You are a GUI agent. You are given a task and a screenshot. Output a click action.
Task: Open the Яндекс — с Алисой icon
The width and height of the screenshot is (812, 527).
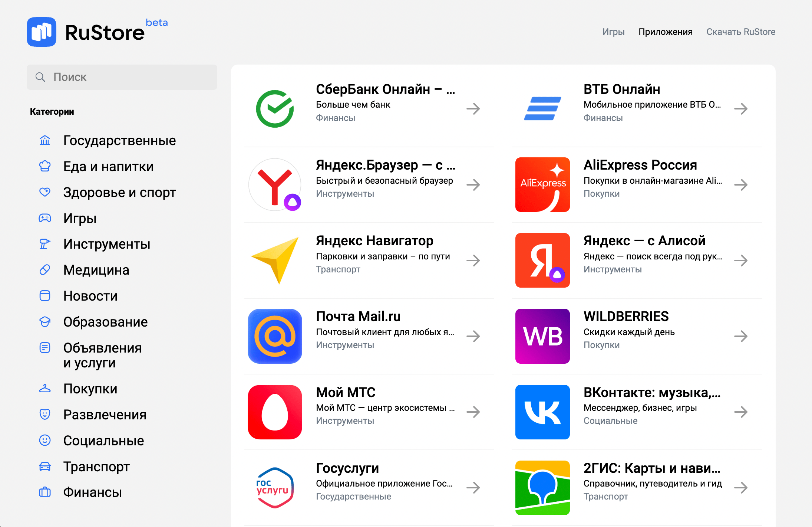pyautogui.click(x=542, y=260)
